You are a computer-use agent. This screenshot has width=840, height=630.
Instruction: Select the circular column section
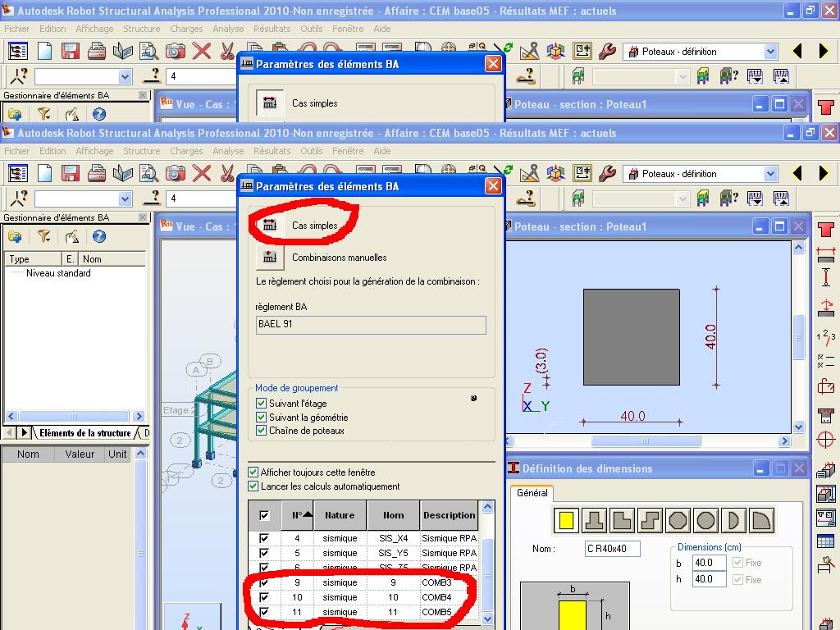(x=705, y=520)
